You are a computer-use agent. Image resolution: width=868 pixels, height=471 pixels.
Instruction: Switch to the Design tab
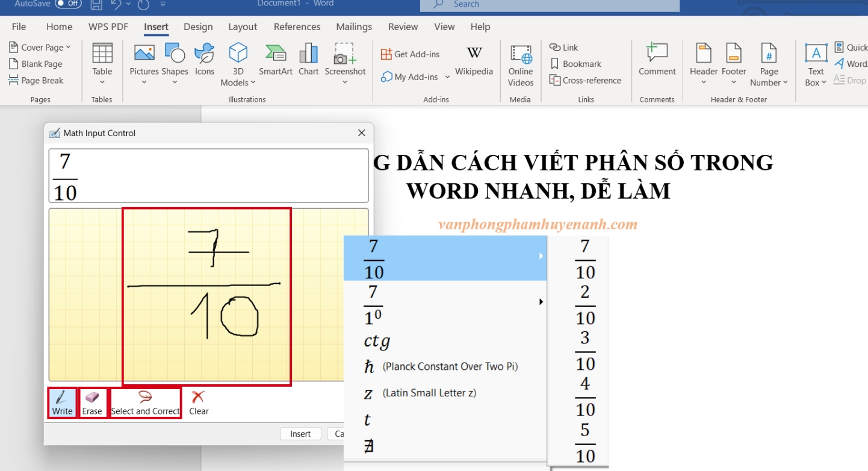click(198, 27)
